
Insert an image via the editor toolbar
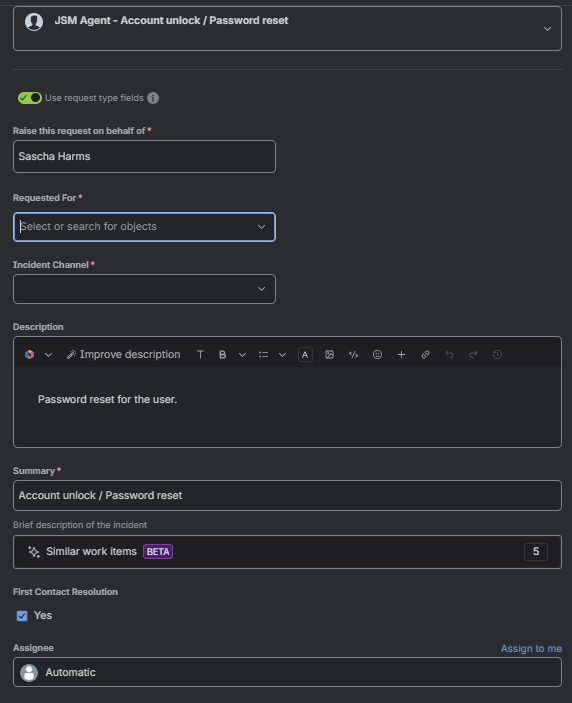click(329, 355)
